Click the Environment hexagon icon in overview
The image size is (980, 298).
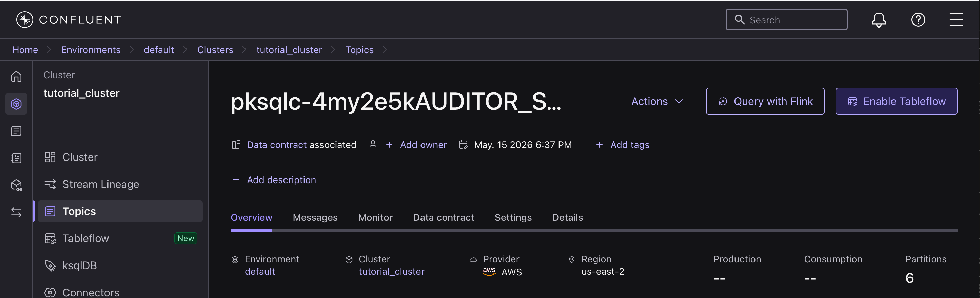(235, 260)
